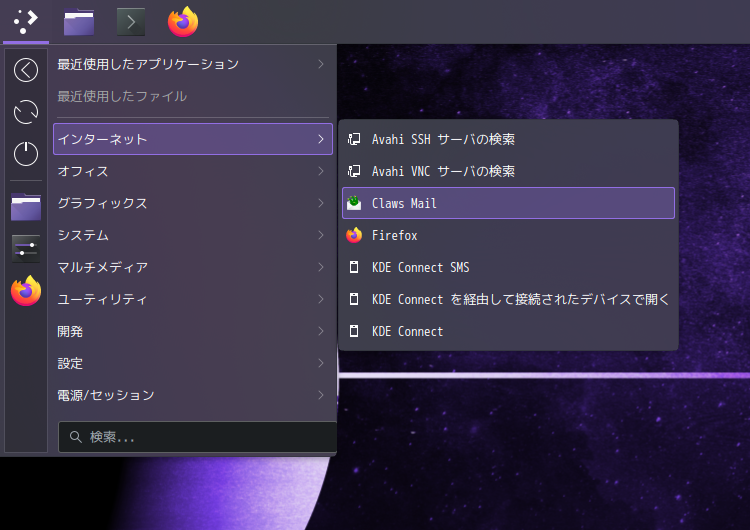Click the chevron on the 設定 row

point(321,363)
